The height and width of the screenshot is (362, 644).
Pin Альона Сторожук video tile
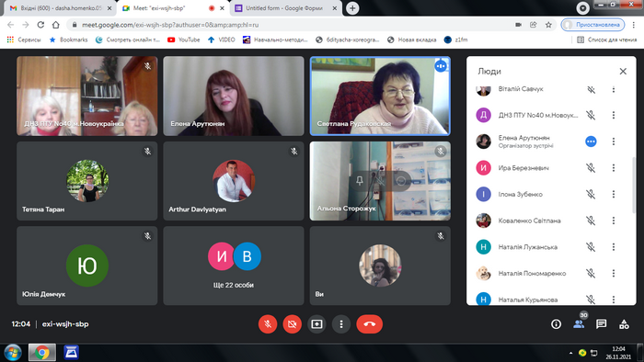(x=360, y=181)
